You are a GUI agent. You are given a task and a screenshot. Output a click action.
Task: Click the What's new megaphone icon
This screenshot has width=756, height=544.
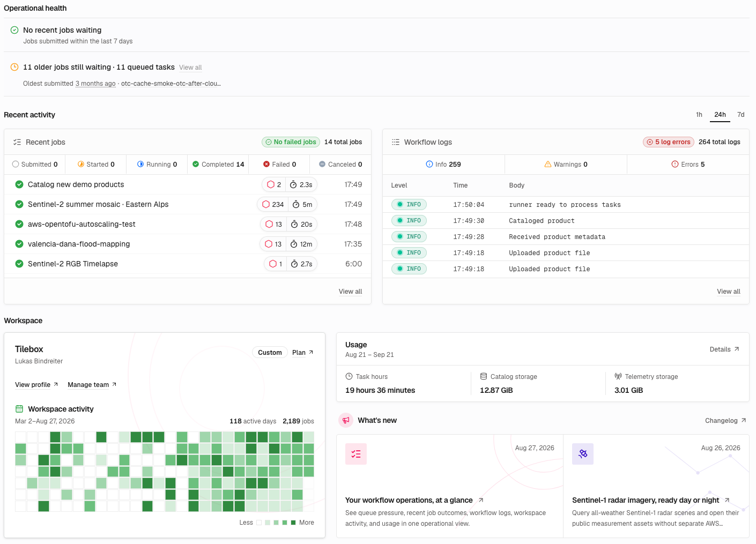(x=346, y=420)
